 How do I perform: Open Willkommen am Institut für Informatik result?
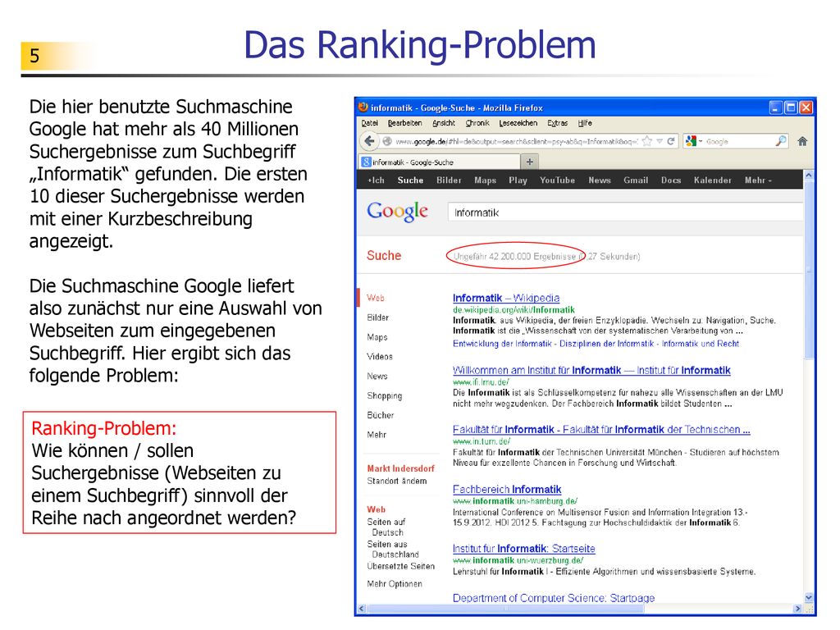point(591,370)
